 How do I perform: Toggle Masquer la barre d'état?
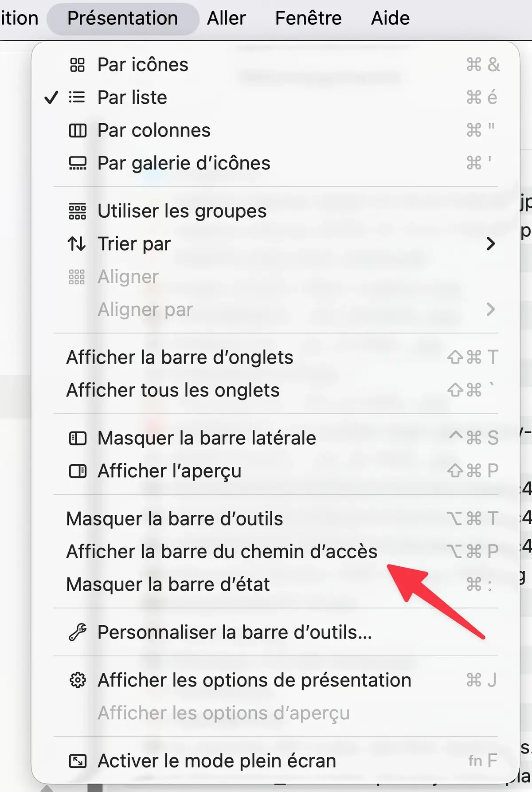click(x=168, y=584)
